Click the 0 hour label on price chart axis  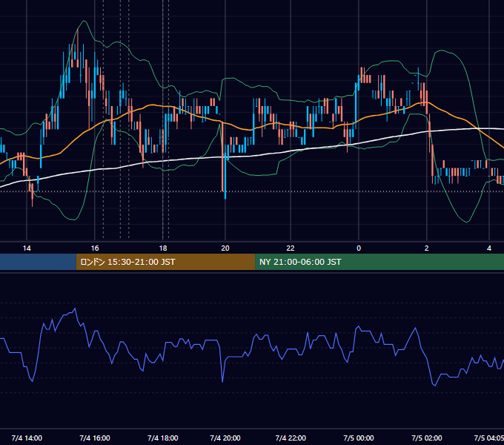tap(359, 248)
